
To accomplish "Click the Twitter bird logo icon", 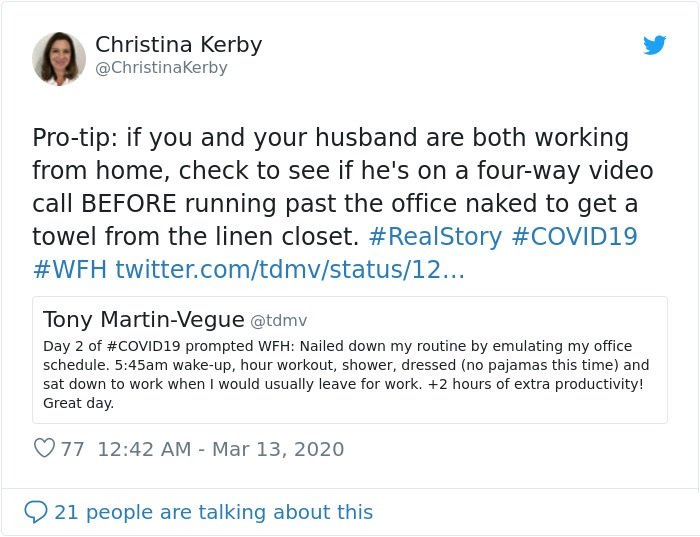I will tap(654, 45).
